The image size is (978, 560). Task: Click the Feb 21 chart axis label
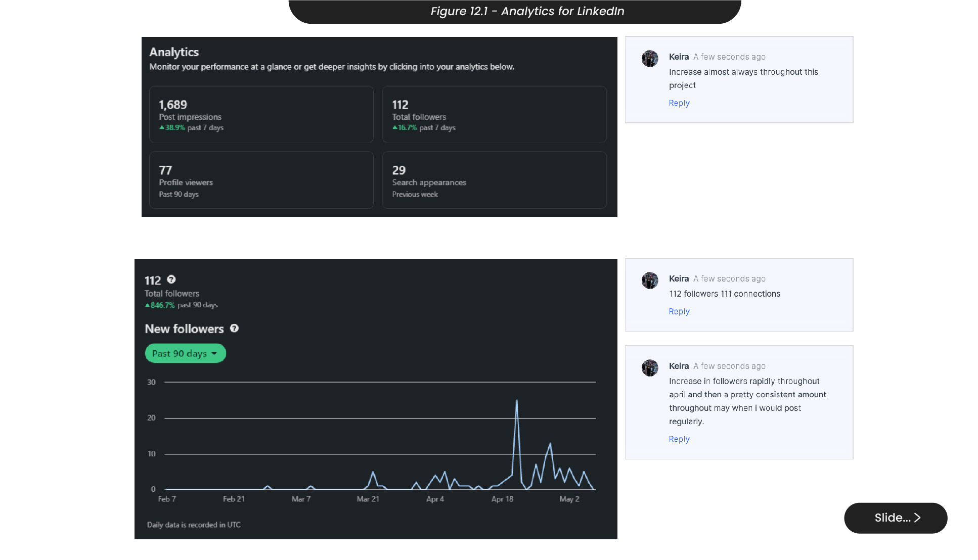[x=234, y=499]
